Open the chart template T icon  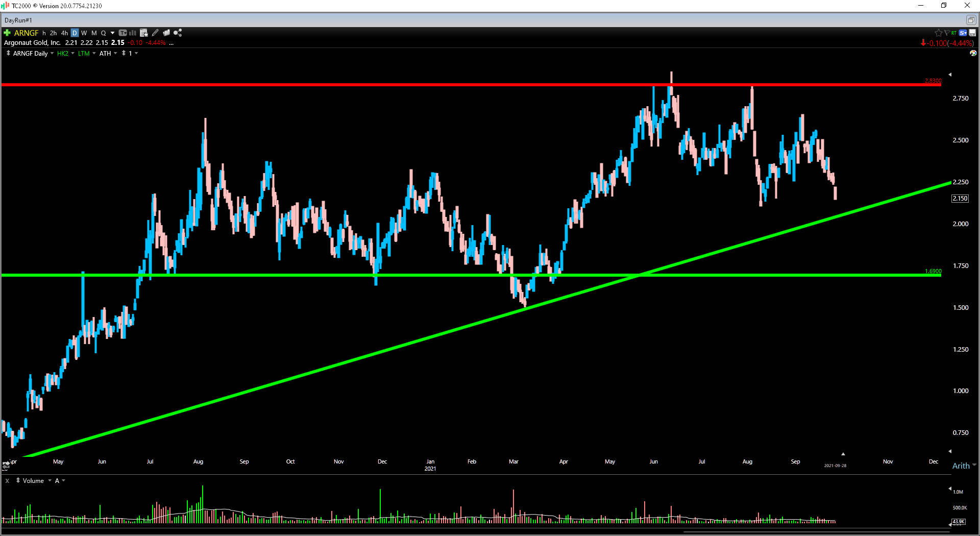click(x=122, y=33)
